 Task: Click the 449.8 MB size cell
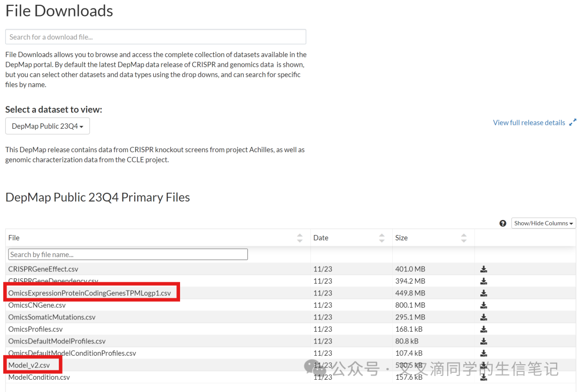coord(410,293)
